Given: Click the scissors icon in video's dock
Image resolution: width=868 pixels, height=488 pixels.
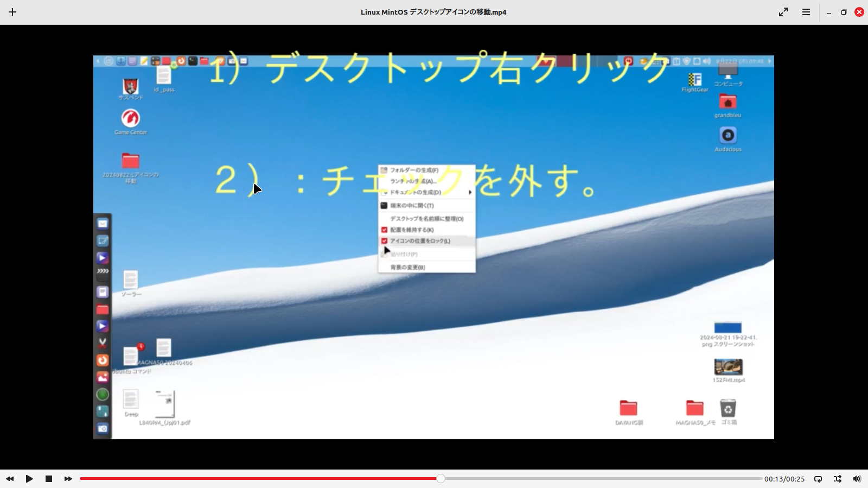Looking at the screenshot, I should (103, 343).
